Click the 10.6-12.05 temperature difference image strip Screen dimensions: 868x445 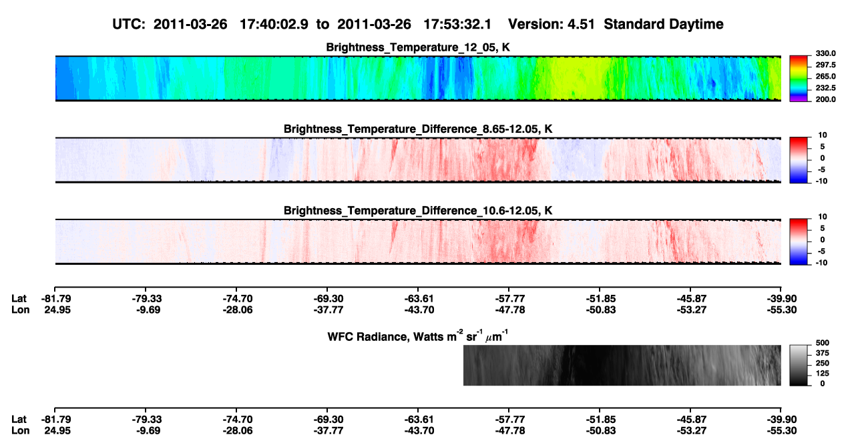(417, 242)
